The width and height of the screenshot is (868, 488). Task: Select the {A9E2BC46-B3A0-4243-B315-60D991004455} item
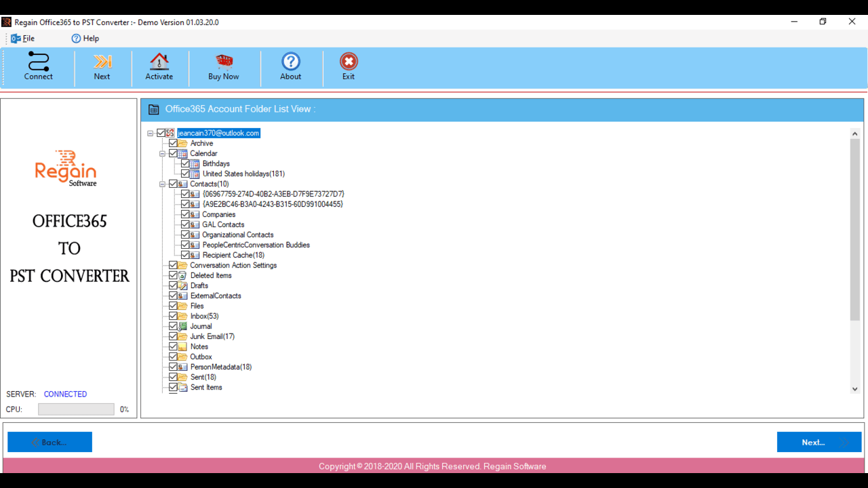click(273, 204)
